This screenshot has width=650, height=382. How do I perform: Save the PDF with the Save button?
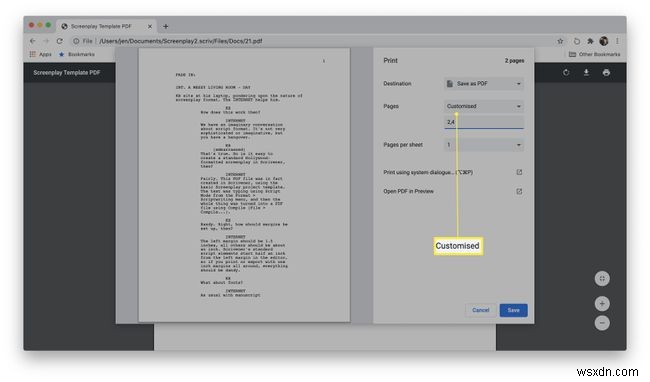513,310
